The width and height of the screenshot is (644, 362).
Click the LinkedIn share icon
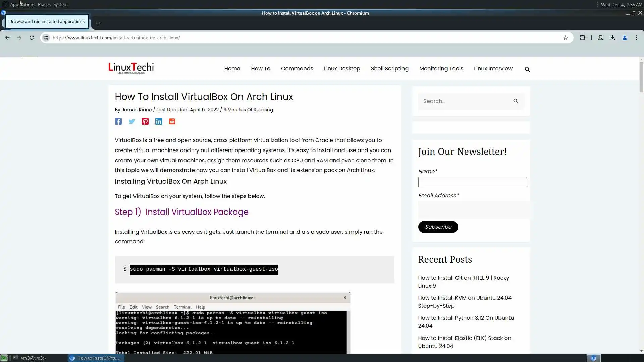159,121
